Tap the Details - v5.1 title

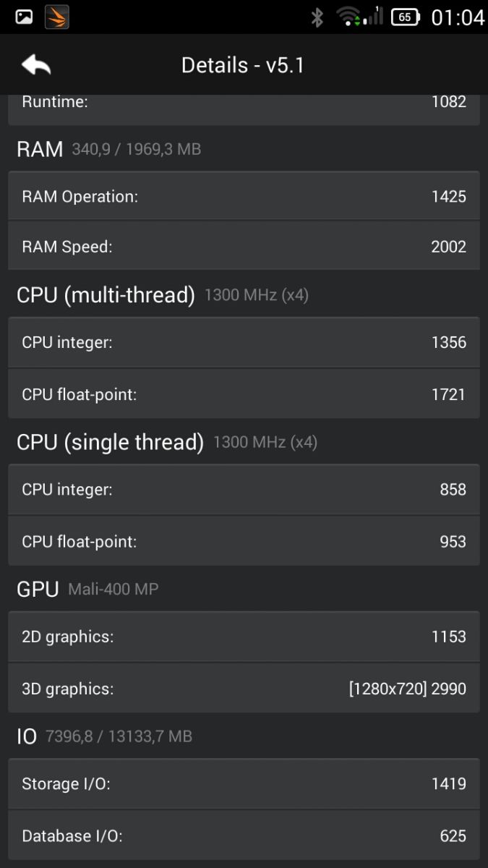(x=243, y=65)
